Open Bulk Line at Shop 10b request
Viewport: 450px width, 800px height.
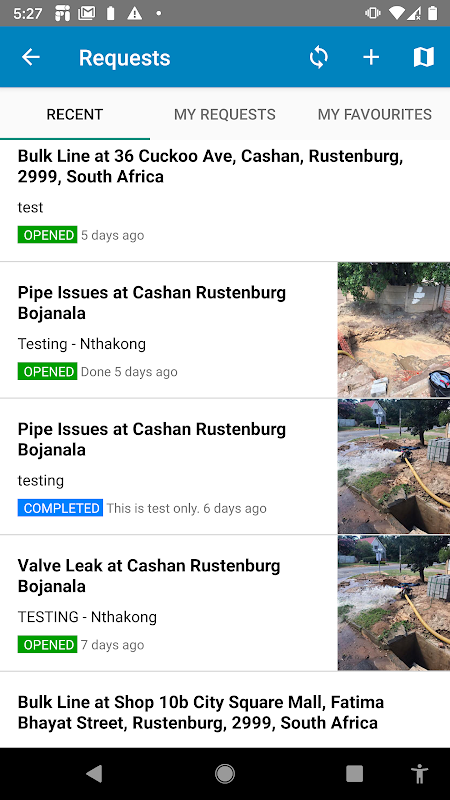pyautogui.click(x=225, y=710)
